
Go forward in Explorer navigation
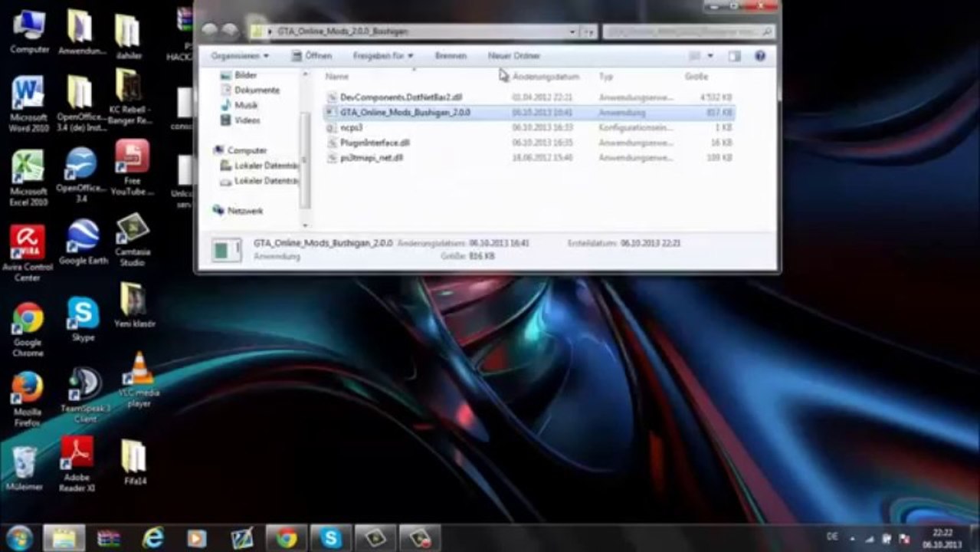pyautogui.click(x=229, y=31)
